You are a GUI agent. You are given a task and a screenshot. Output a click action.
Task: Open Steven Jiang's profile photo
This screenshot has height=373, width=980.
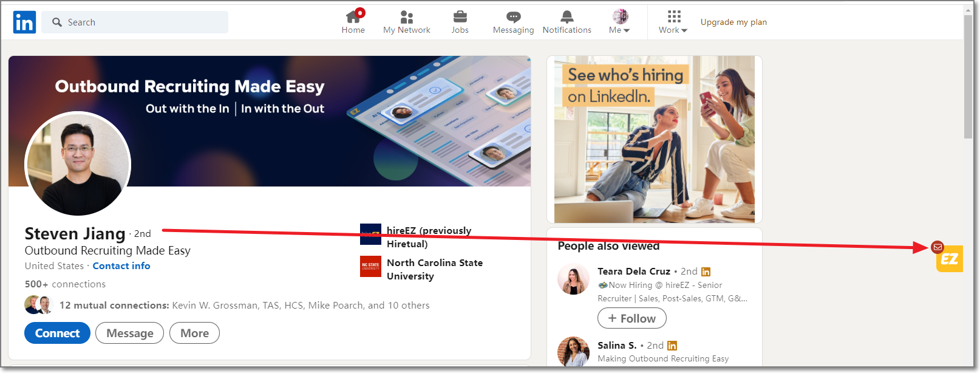pos(78,164)
